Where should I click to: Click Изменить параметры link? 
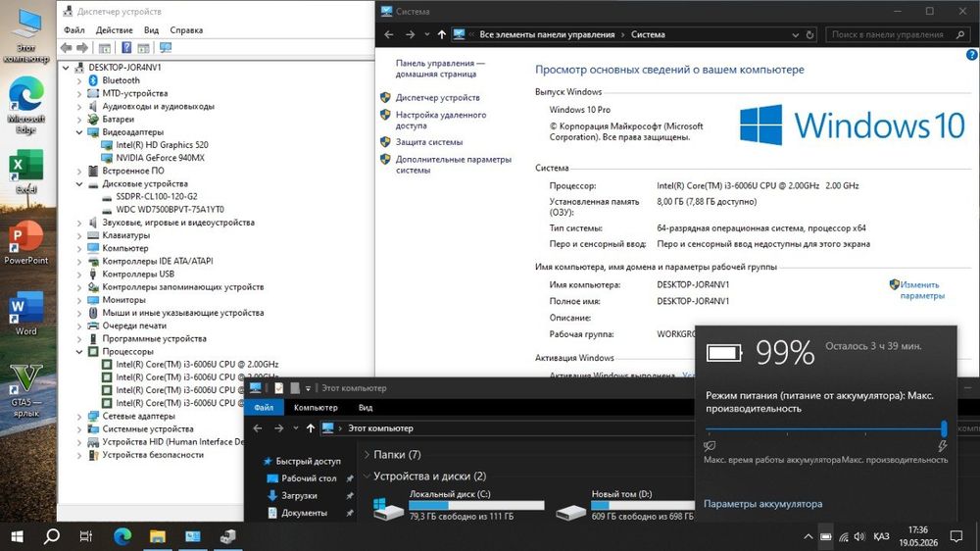pos(922,290)
